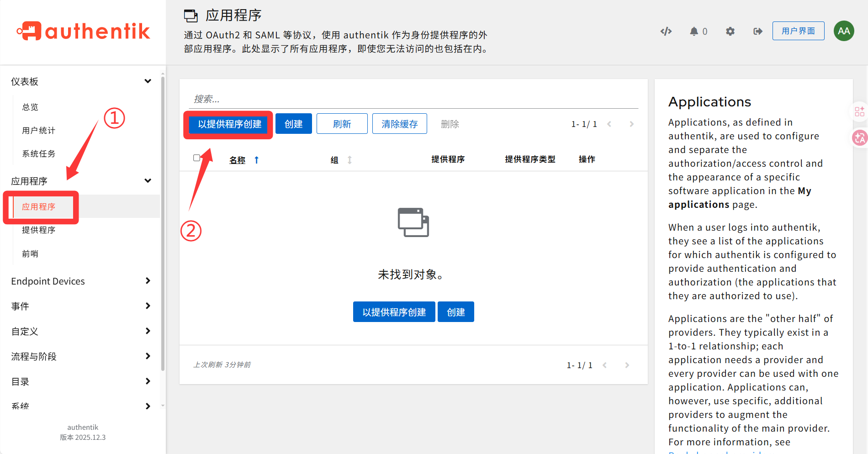
Task: Click the next page arrow in pagination
Action: point(632,123)
